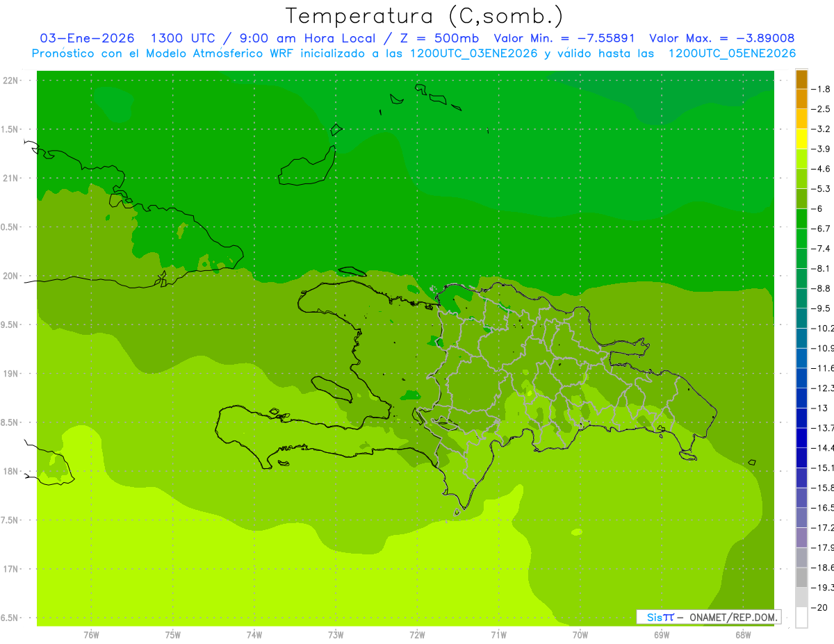834x644 pixels.
Task: Click the 70W longitude axis label
Action: pos(580,635)
